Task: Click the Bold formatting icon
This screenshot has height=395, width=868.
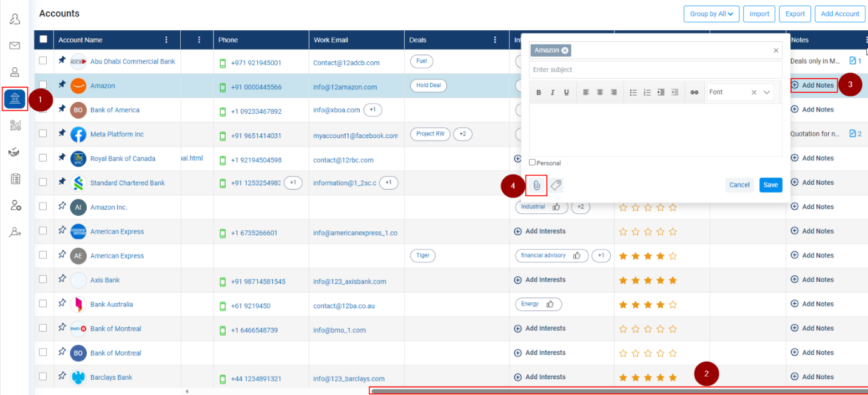Action: [x=539, y=93]
